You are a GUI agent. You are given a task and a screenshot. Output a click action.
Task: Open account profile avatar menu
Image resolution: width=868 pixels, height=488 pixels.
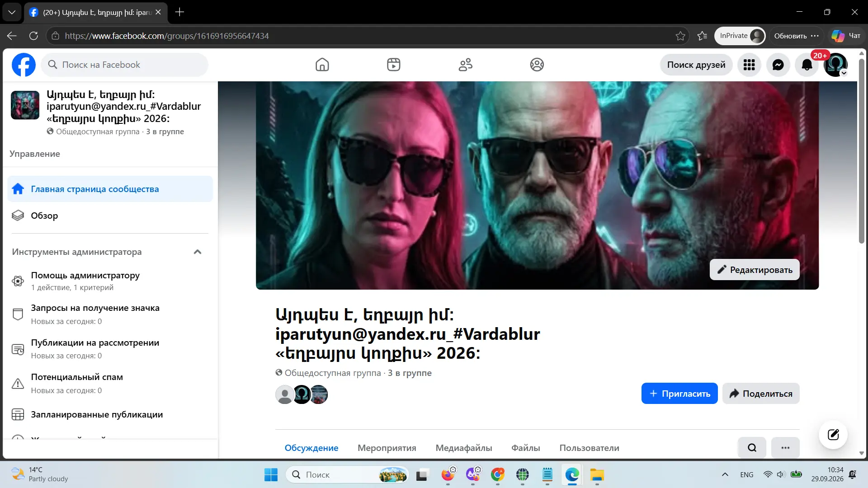(835, 65)
